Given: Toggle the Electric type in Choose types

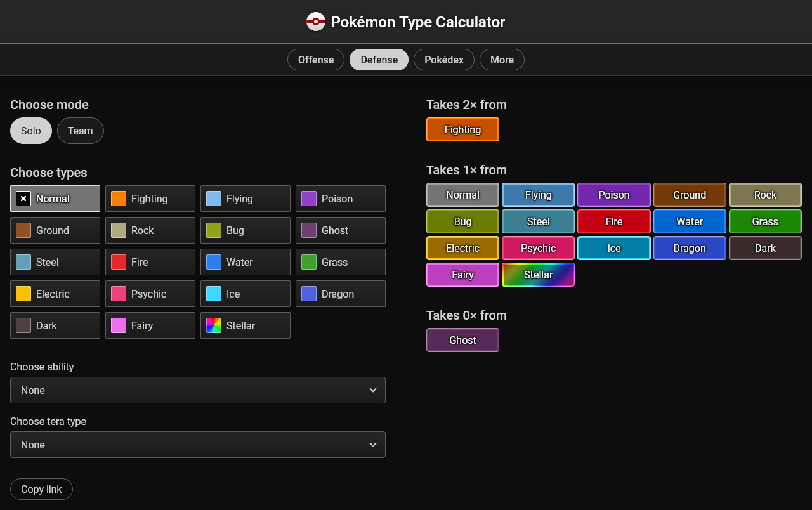Looking at the screenshot, I should [x=55, y=294].
